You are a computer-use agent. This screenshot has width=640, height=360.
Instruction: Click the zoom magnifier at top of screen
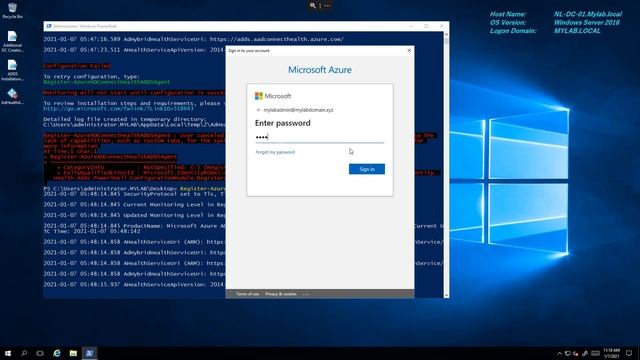point(313,5)
